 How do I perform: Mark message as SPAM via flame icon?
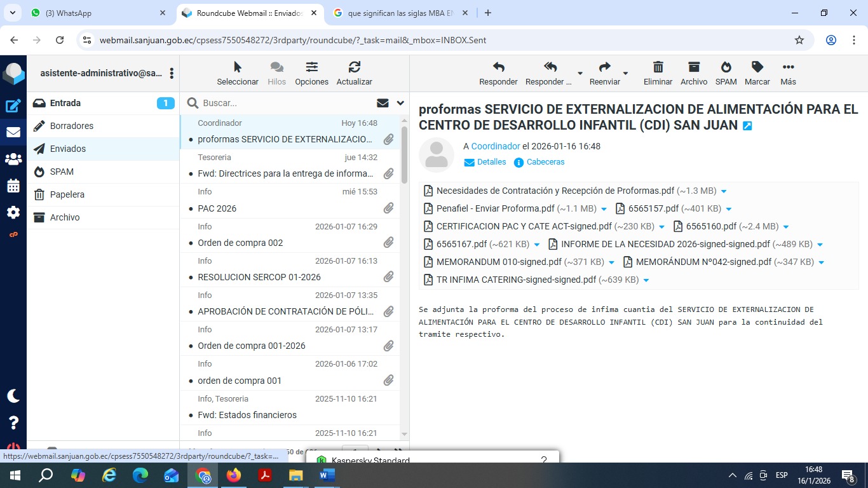coord(726,67)
